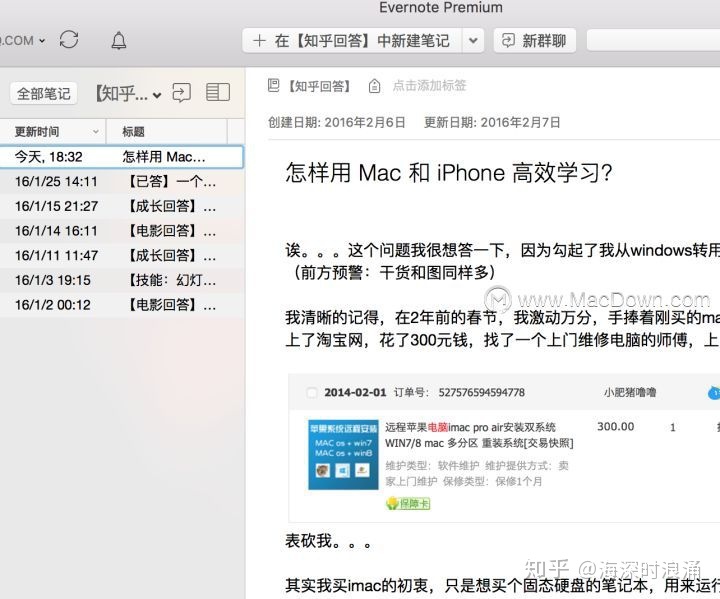Tick the checkbox beside order 2014-02-01
The width and height of the screenshot is (720, 599).
point(312,393)
